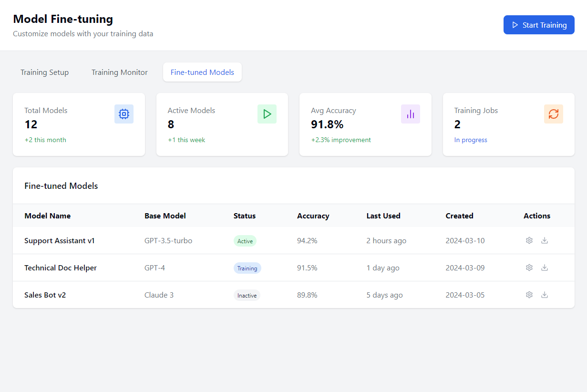Click the chip icon in Total Models card
Screen dimensions: 587x392
pos(124,114)
